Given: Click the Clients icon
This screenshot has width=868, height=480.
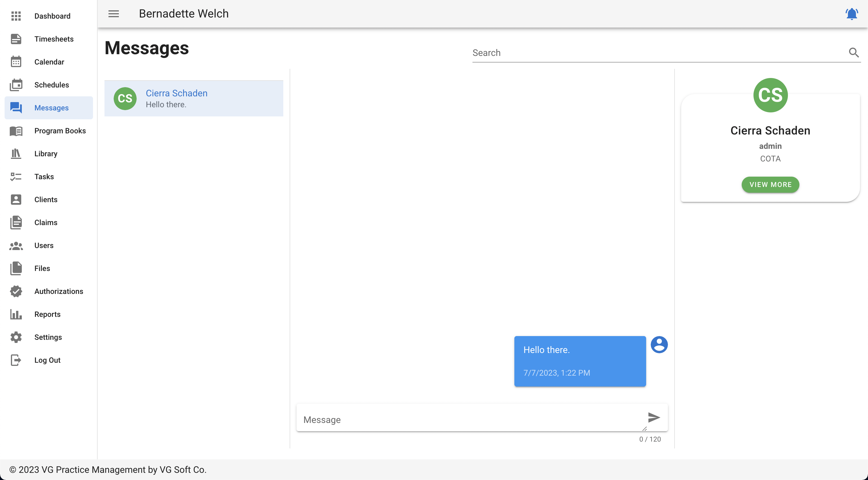Looking at the screenshot, I should click(16, 199).
